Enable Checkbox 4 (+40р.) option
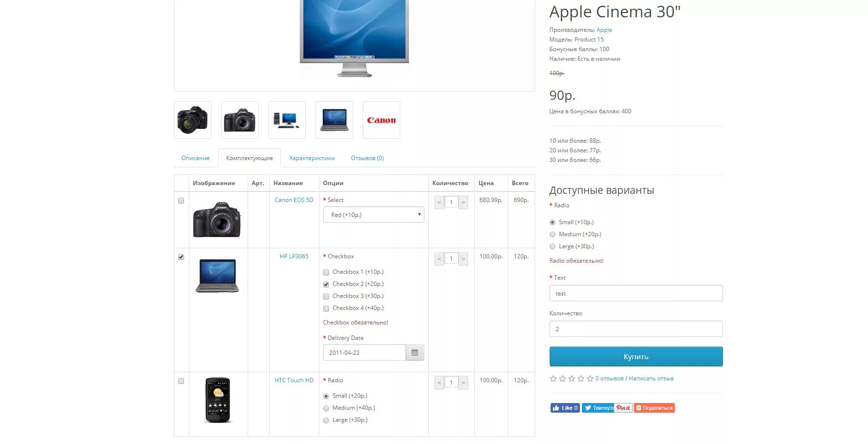Viewport: 868px width, 444px height. pyautogui.click(x=326, y=309)
